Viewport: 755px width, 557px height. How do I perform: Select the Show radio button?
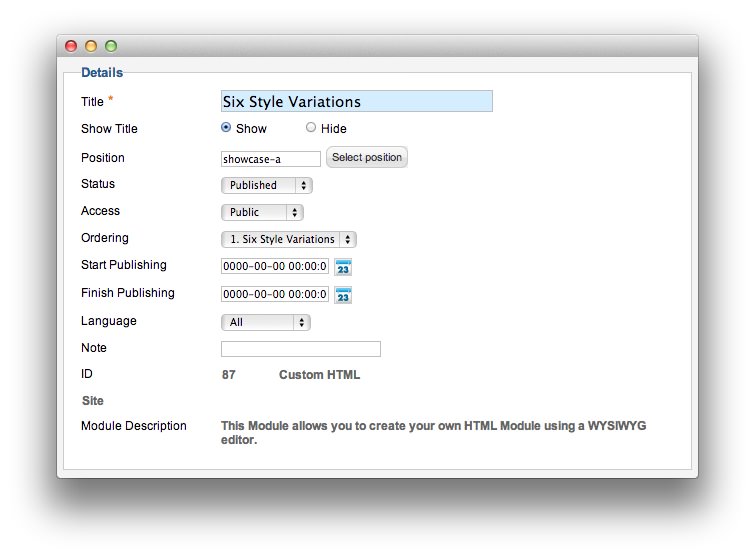226,128
